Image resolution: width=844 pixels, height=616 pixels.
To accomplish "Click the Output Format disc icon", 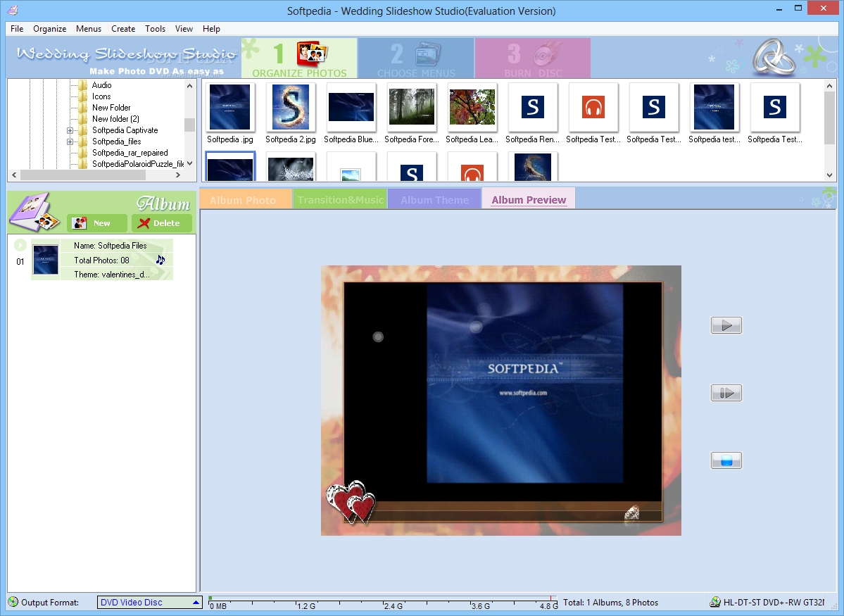I will 13,602.
